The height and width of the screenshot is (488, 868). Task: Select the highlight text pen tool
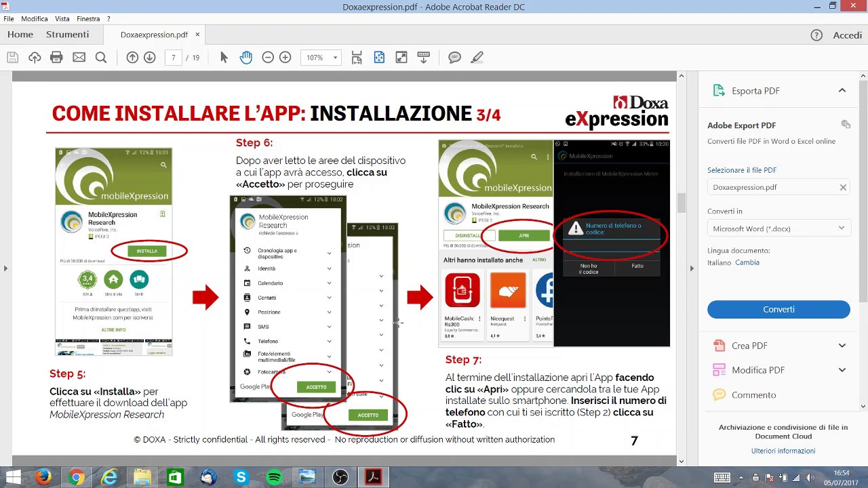(477, 58)
